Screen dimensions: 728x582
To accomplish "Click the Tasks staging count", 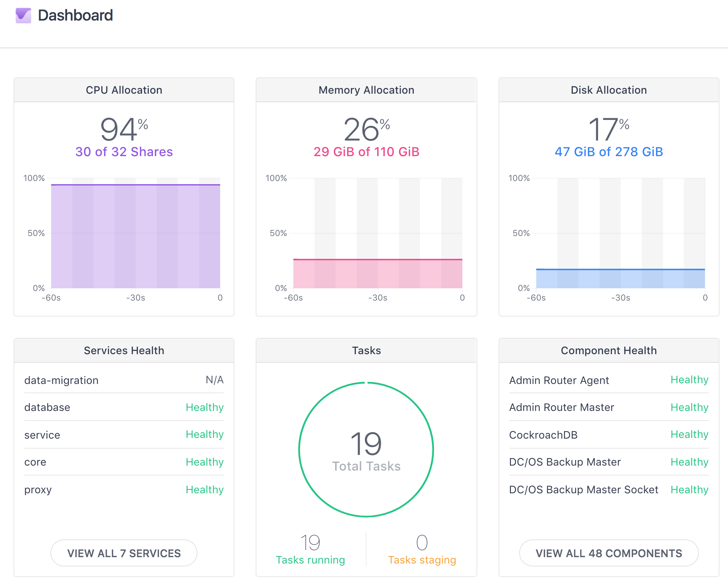I will click(422, 543).
